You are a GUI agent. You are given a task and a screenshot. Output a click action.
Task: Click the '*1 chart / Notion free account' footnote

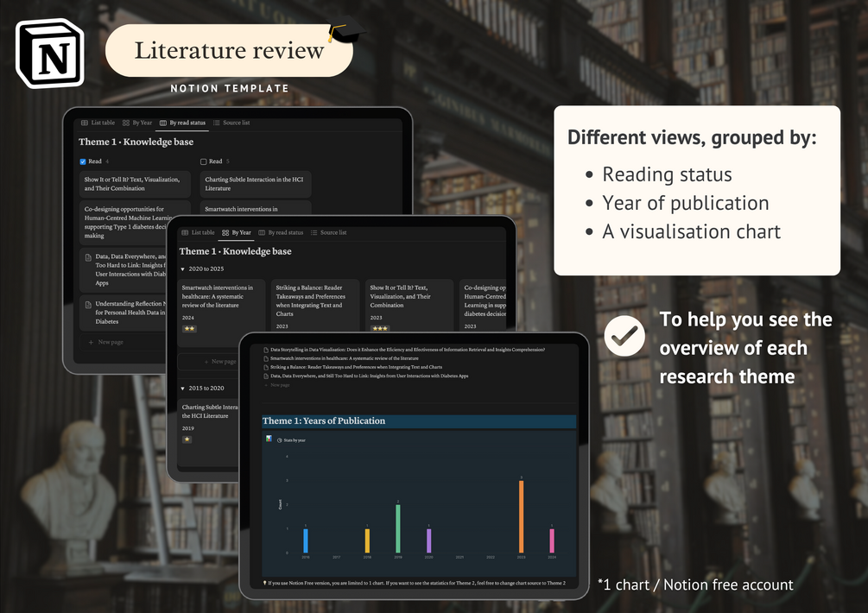click(695, 585)
